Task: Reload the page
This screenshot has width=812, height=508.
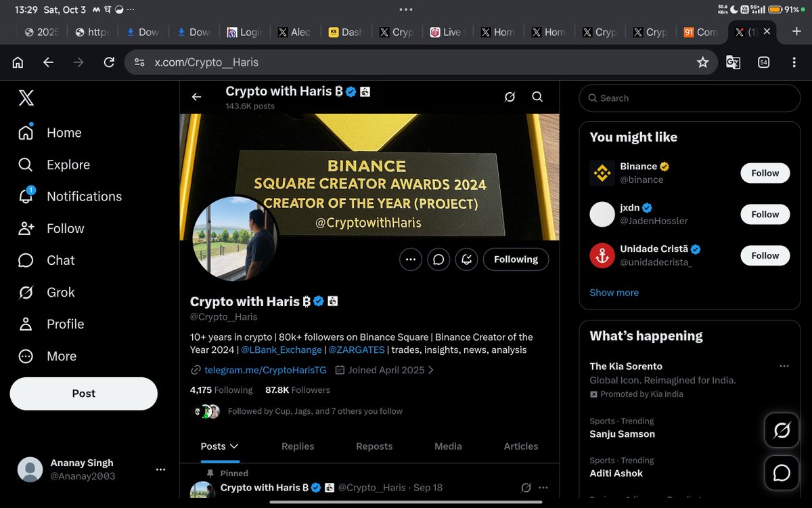Action: click(x=108, y=62)
